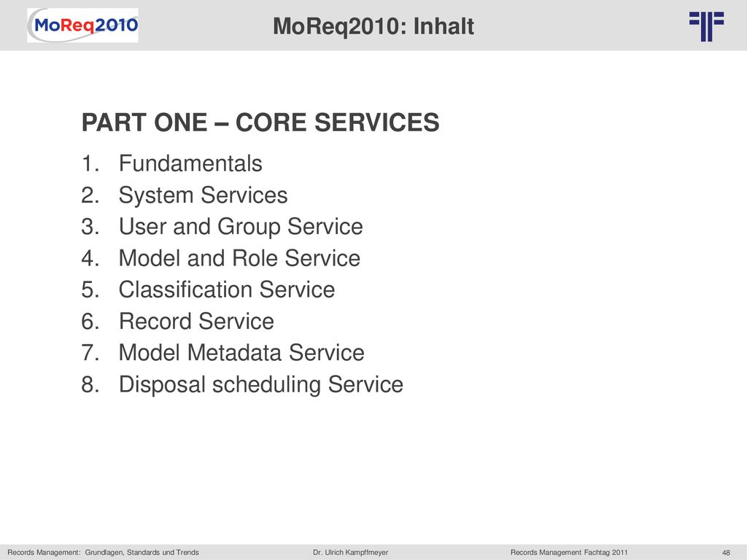Click the Record Service list item
The width and height of the screenshot is (747, 560).
coord(196,321)
